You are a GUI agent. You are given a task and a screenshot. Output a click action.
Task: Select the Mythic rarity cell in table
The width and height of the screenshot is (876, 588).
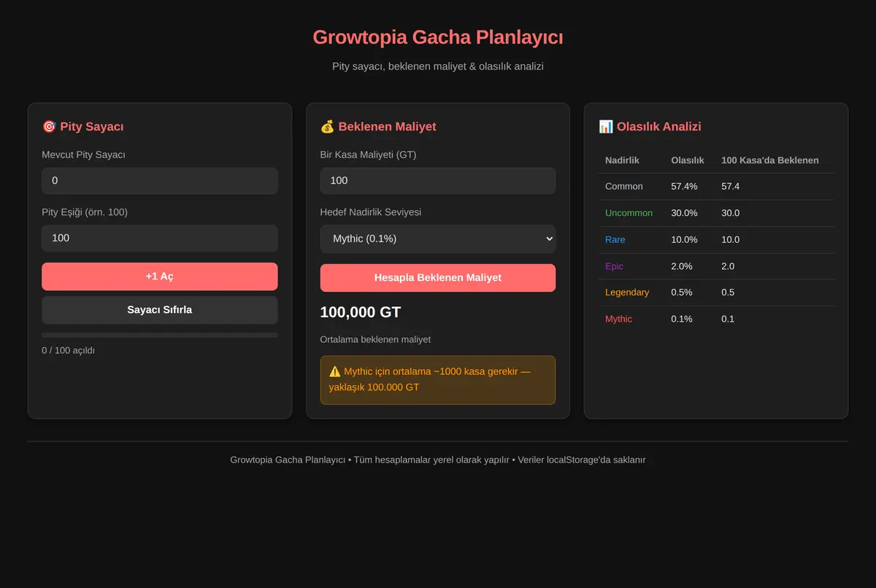(619, 319)
